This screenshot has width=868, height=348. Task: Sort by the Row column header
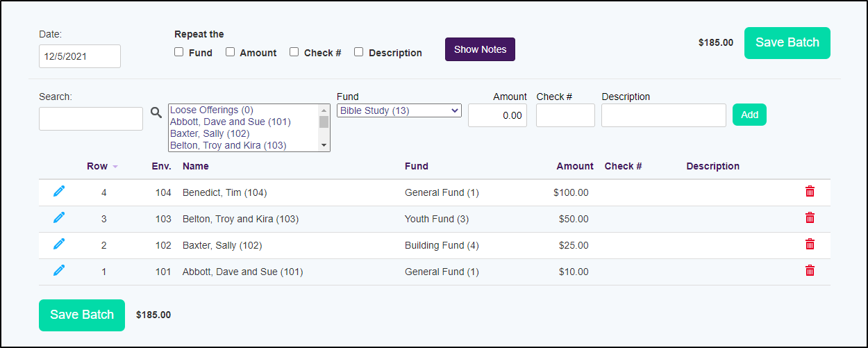[x=97, y=166]
